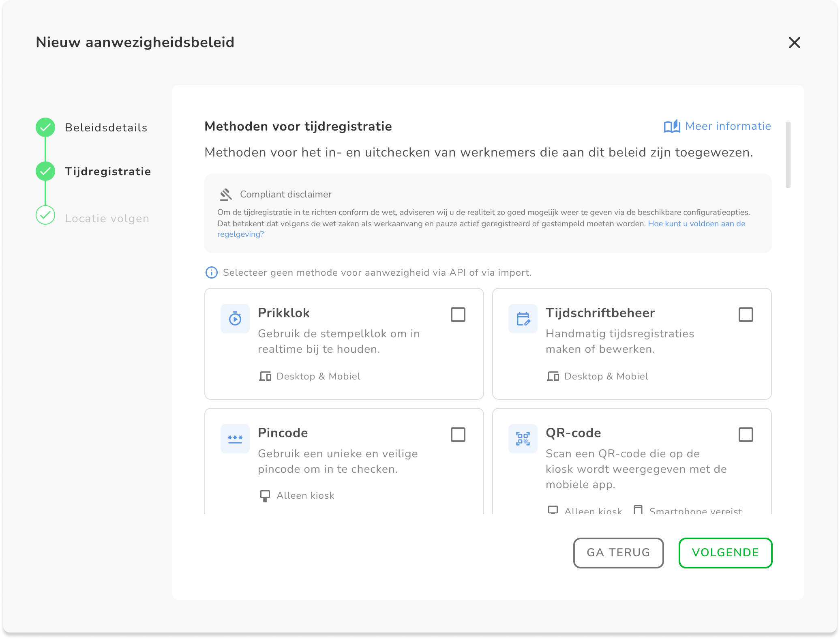Click the open book icon by Meer informatie
Viewport: 840px width, 639px height.
[672, 127]
